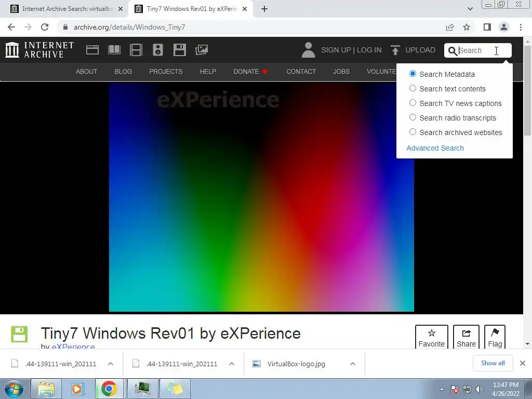Click the page vertical scrollbar thumb

click(528, 90)
